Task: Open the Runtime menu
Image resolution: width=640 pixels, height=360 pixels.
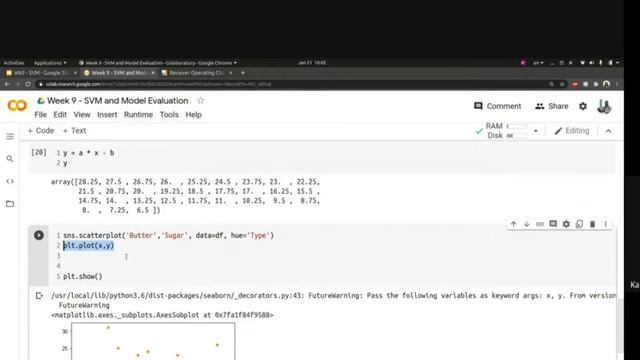Action: 138,115
